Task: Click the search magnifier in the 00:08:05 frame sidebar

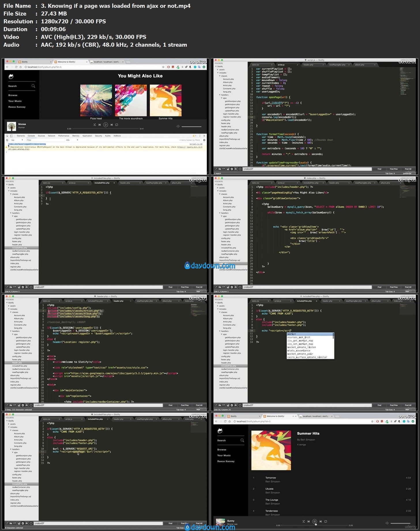Action: [242, 440]
